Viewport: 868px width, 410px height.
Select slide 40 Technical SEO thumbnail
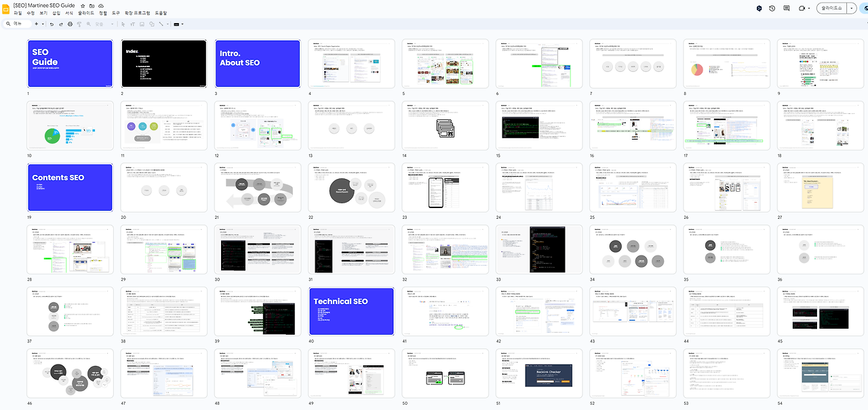click(x=351, y=311)
